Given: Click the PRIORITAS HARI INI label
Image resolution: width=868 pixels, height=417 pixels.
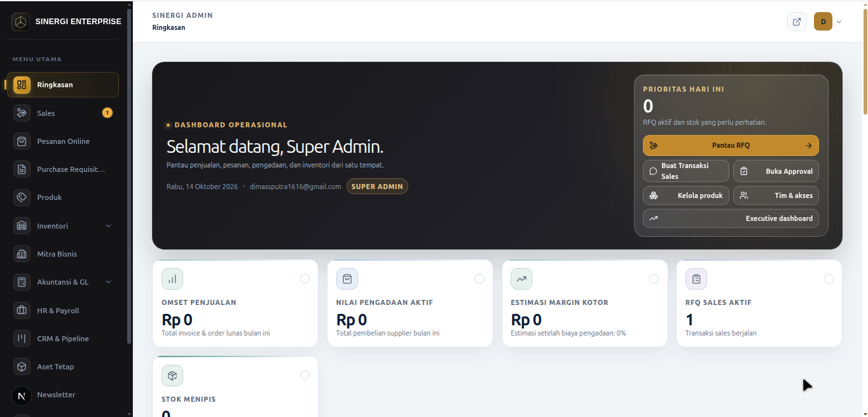Looking at the screenshot, I should tap(684, 90).
